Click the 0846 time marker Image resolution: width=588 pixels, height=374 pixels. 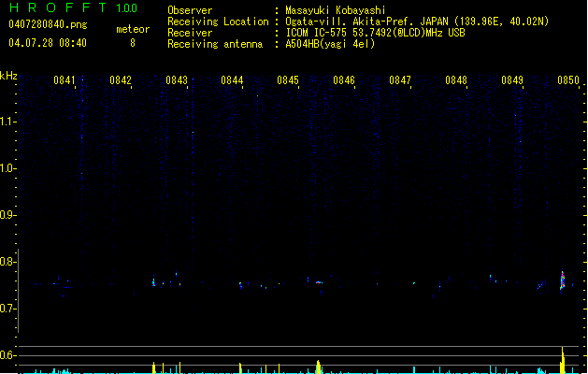pos(344,80)
